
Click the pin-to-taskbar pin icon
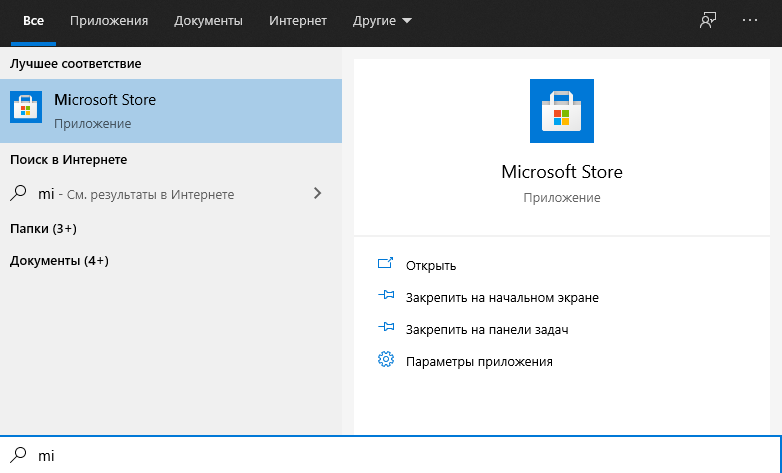[386, 327]
